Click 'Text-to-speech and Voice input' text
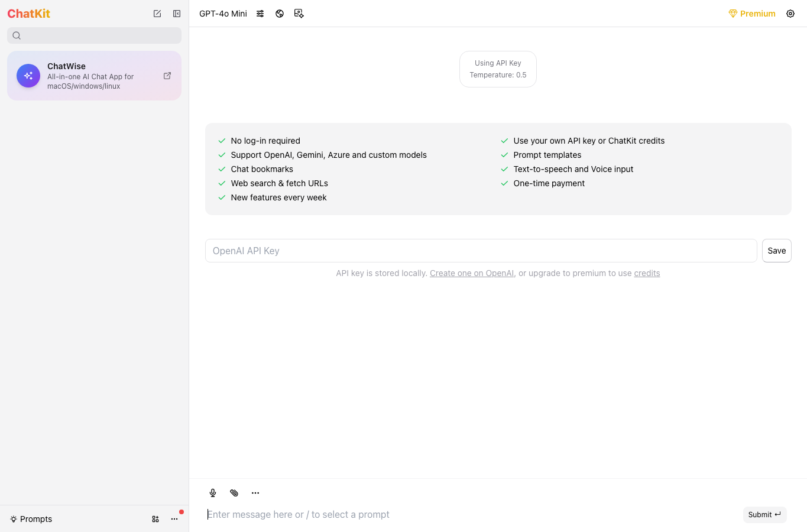This screenshot has height=532, width=807. 573,169
